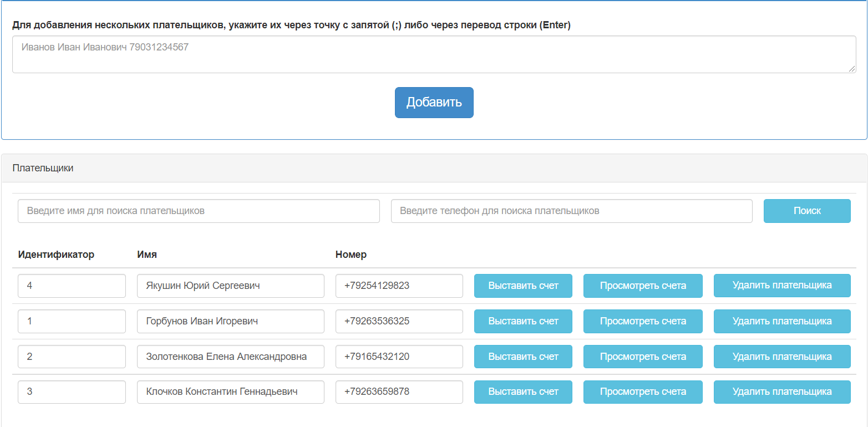Screen dimensions: 868x427
Task: Click phone number field +79263536325
Action: 399,322
